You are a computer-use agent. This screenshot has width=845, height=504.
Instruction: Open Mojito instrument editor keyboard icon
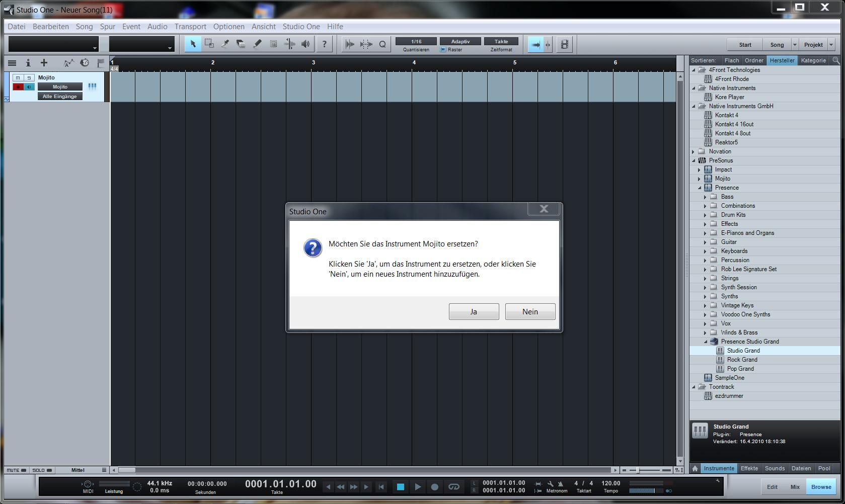(x=92, y=87)
